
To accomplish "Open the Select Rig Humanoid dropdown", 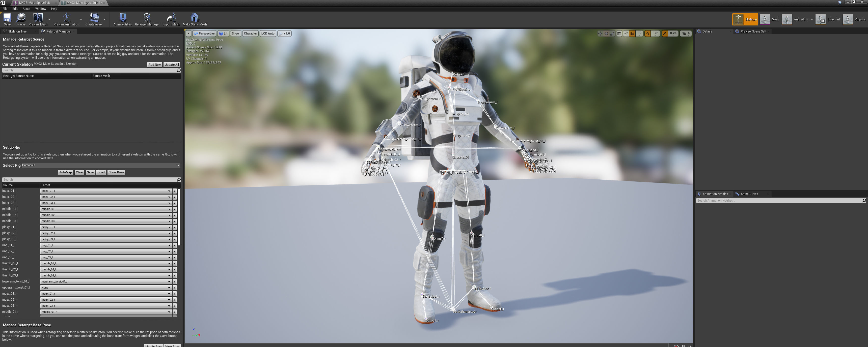I will pyautogui.click(x=101, y=165).
